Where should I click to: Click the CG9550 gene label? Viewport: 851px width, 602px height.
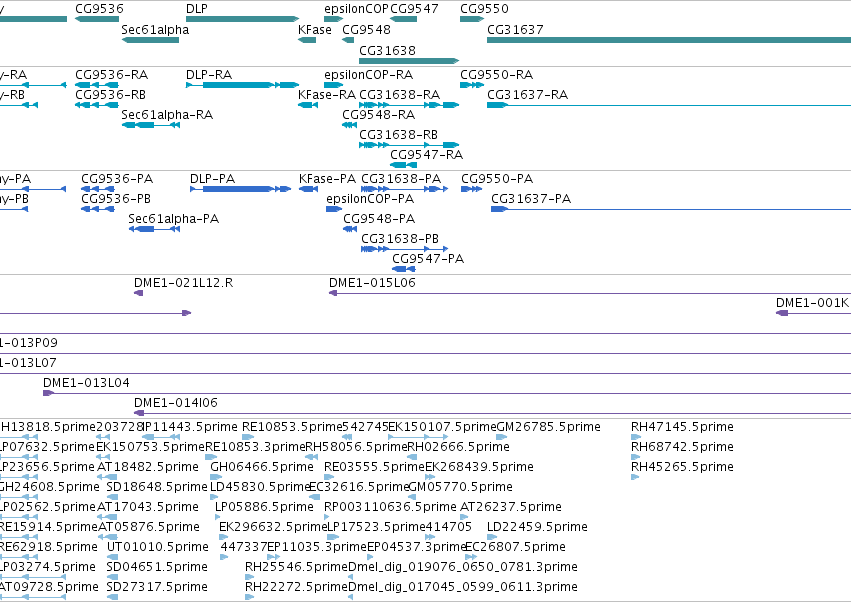(x=485, y=9)
